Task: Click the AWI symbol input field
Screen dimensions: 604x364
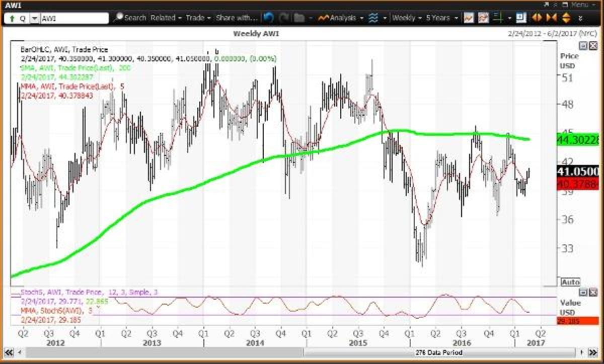Action: click(73, 18)
